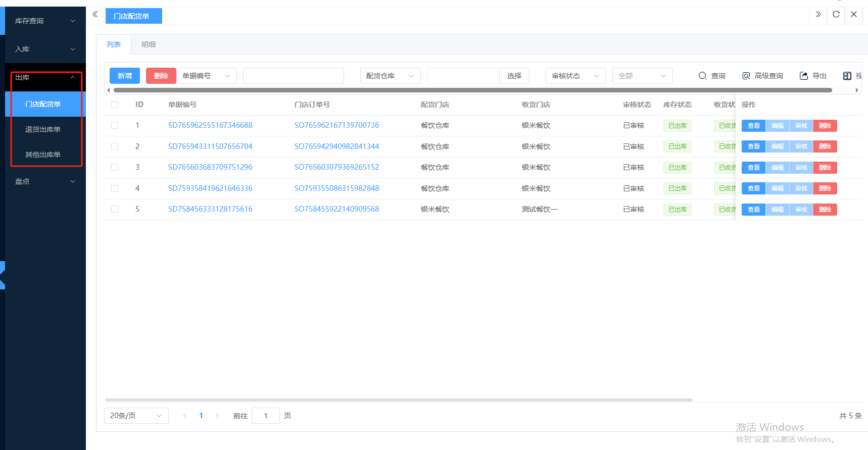Image resolution: width=868 pixels, height=450 pixels.
Task: Select the checkbox for row ID 3
Action: tap(115, 167)
